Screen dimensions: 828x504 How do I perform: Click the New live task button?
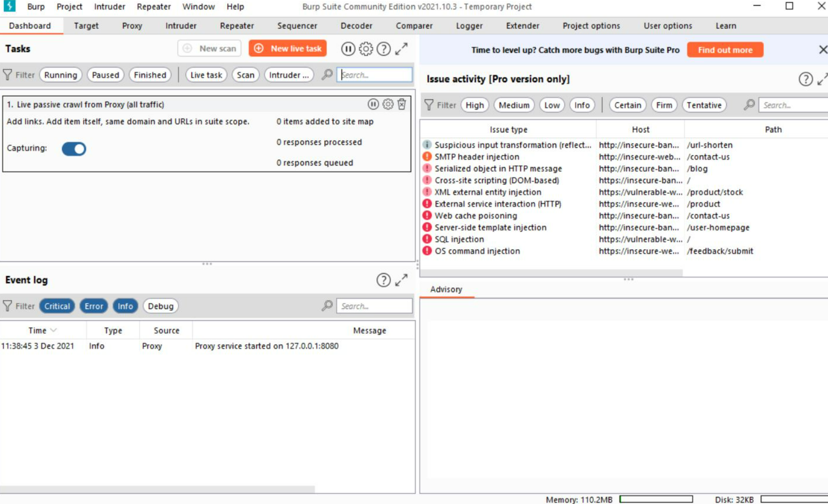[x=288, y=49]
